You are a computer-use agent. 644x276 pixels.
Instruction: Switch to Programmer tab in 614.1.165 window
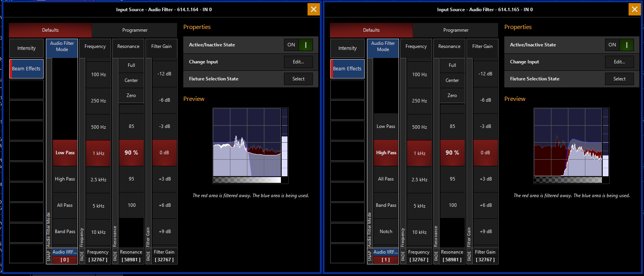tap(456, 30)
